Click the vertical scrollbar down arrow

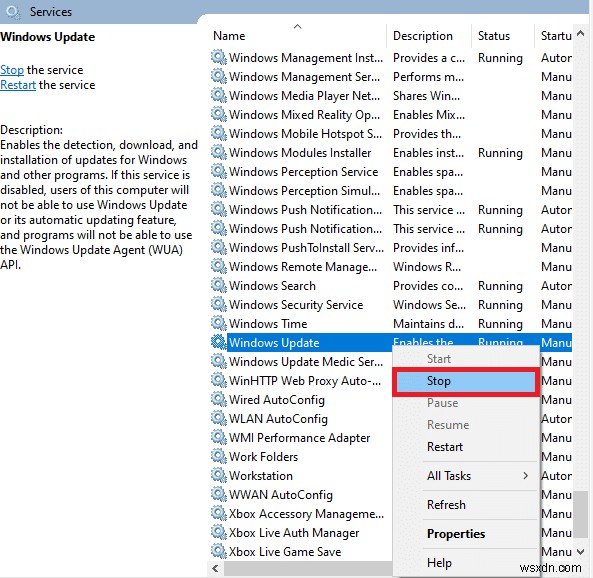coord(581,552)
